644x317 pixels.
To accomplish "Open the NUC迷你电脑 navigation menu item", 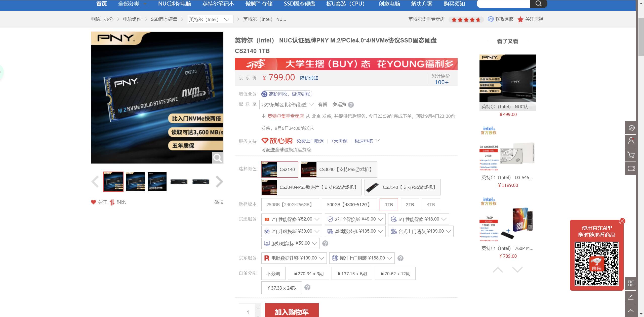I will [175, 4].
